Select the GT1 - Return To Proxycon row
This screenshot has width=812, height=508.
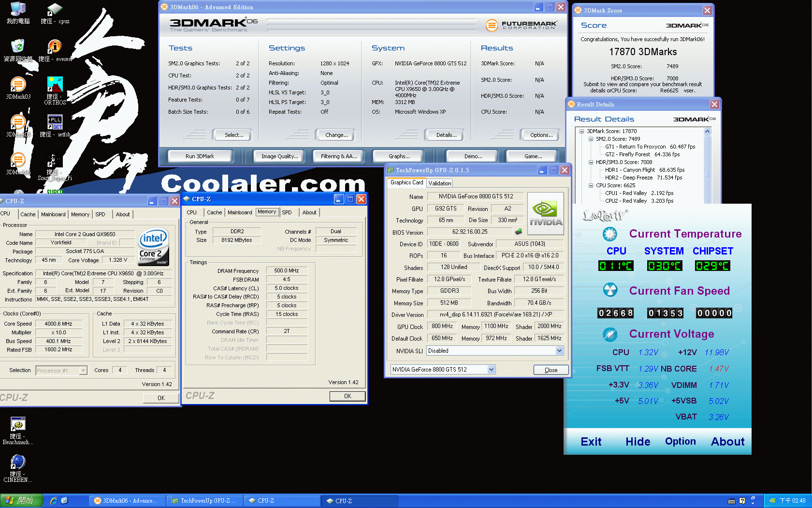click(x=650, y=147)
